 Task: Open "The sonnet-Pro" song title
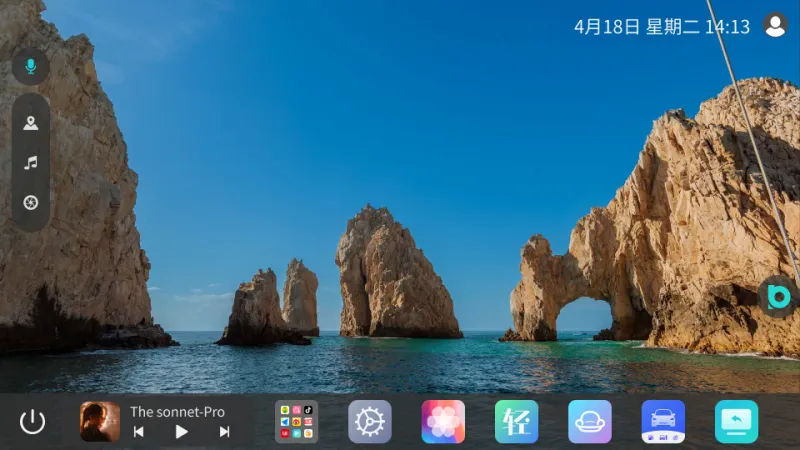click(177, 412)
